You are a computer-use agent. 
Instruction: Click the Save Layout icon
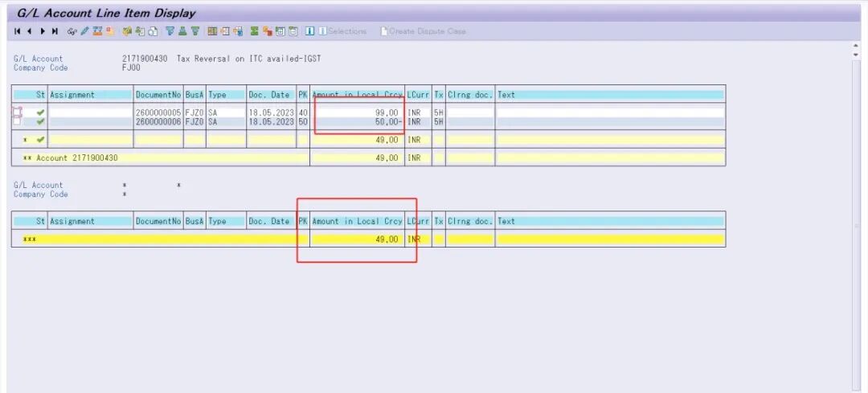(x=237, y=31)
